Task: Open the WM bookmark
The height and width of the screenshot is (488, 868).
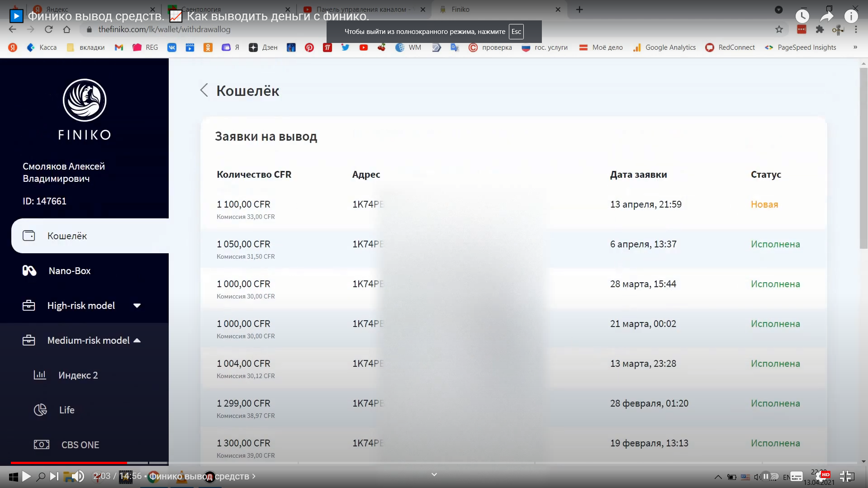Action: tap(408, 47)
